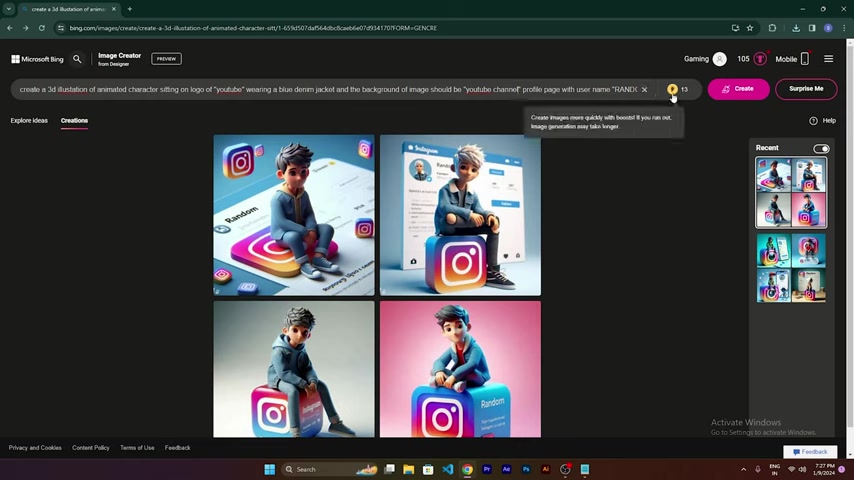854x480 pixels.
Task: Close the current browser tab
Action: [114, 9]
